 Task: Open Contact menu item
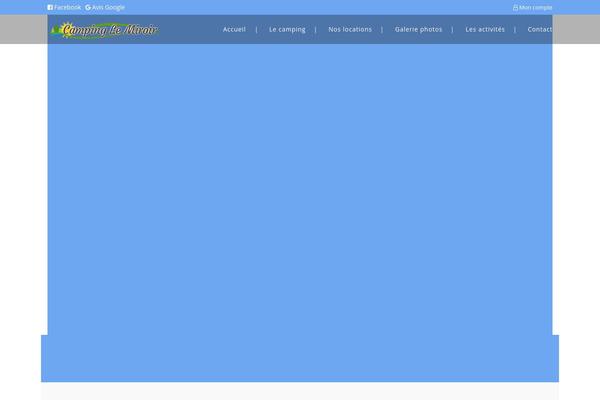540,29
